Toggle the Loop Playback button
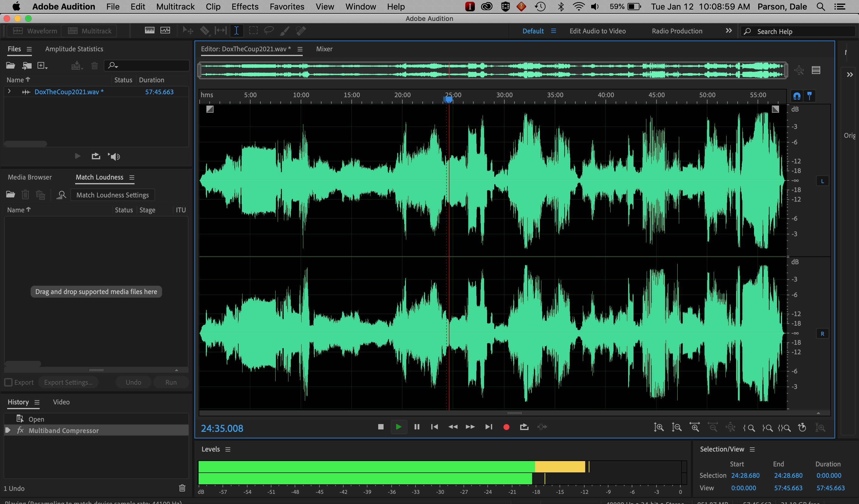Screen dimensions: 859x504 (x=524, y=427)
